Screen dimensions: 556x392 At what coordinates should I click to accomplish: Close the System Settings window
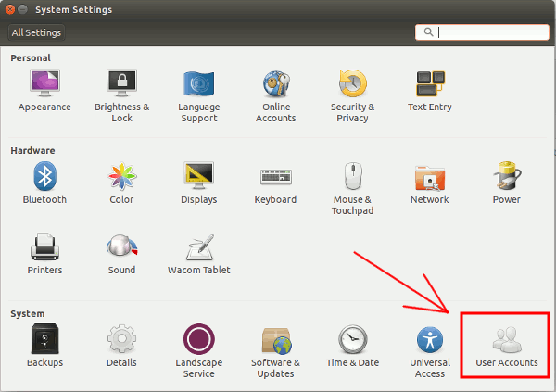pyautogui.click(x=10, y=9)
